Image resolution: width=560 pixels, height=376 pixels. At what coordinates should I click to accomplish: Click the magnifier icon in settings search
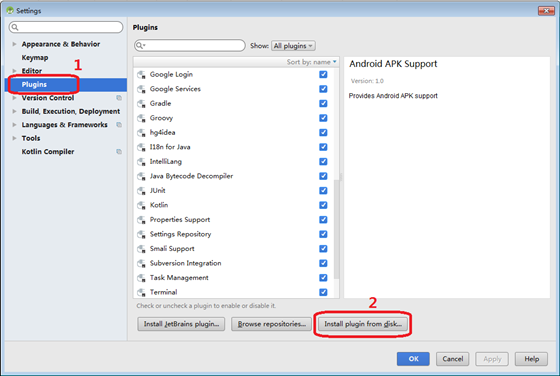[x=15, y=27]
